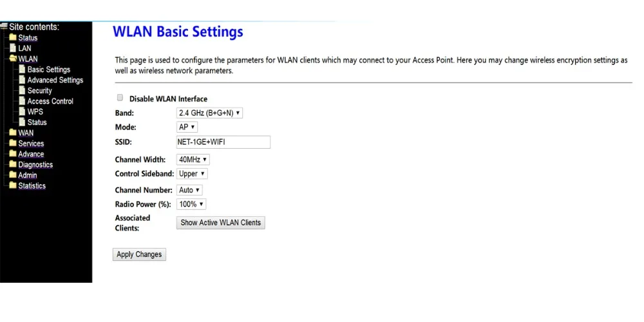Open the Channel Width dropdown
Image resolution: width=644 pixels, height=322 pixels.
click(193, 159)
